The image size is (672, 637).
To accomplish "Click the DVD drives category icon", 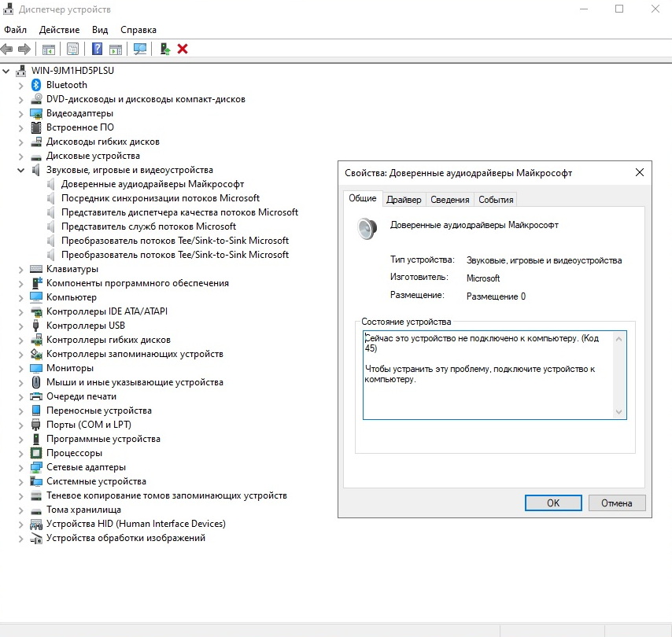I will (x=36, y=99).
